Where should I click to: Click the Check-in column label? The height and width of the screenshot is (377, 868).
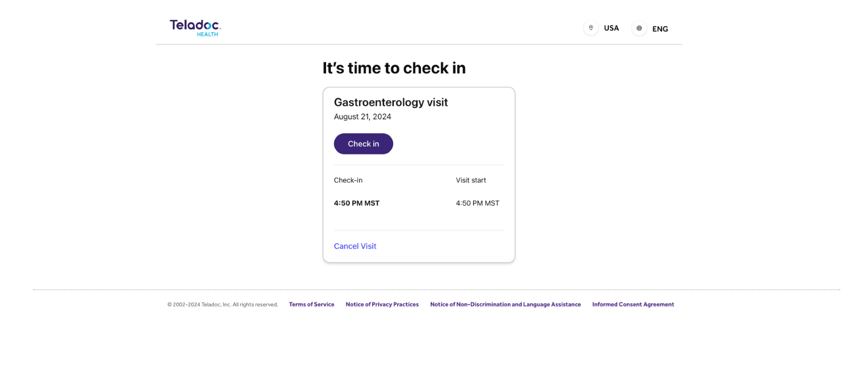click(348, 180)
